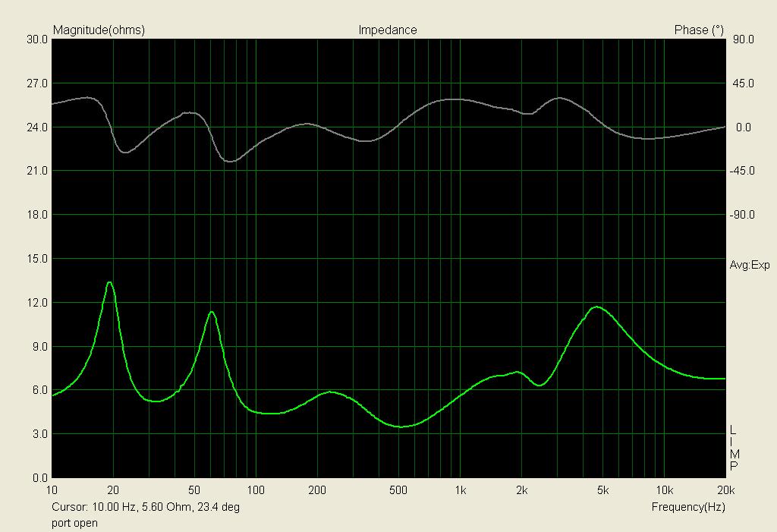Click the 50 frequency axis tick label

coord(194,490)
